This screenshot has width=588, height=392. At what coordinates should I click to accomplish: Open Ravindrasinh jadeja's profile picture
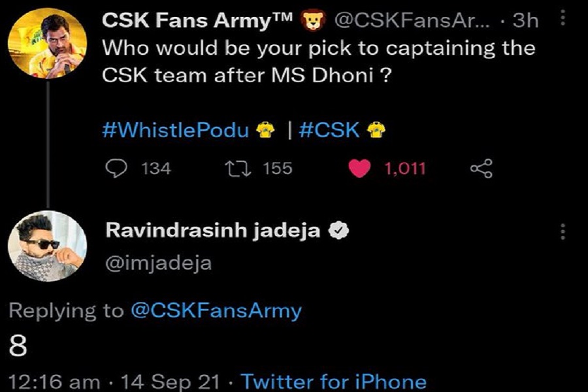[47, 246]
